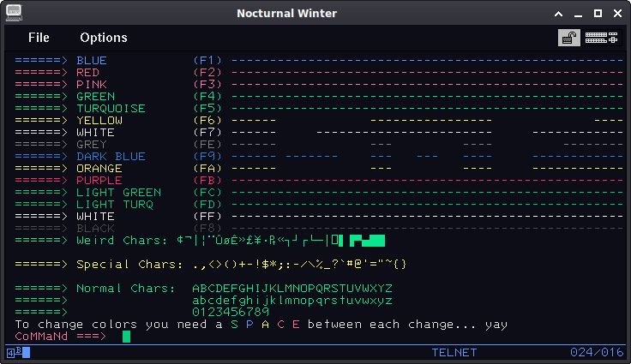Click the Weird Chars label
The image size is (631, 364).
[122, 241]
